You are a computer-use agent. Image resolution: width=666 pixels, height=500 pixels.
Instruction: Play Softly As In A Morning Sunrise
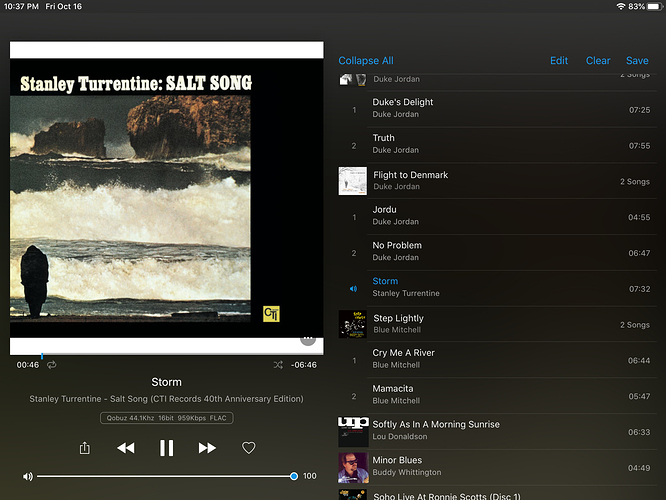(497, 431)
